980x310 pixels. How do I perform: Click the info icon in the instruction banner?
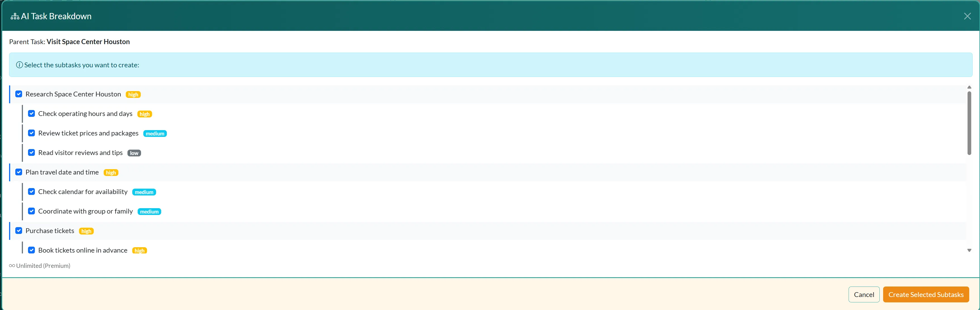point(19,64)
